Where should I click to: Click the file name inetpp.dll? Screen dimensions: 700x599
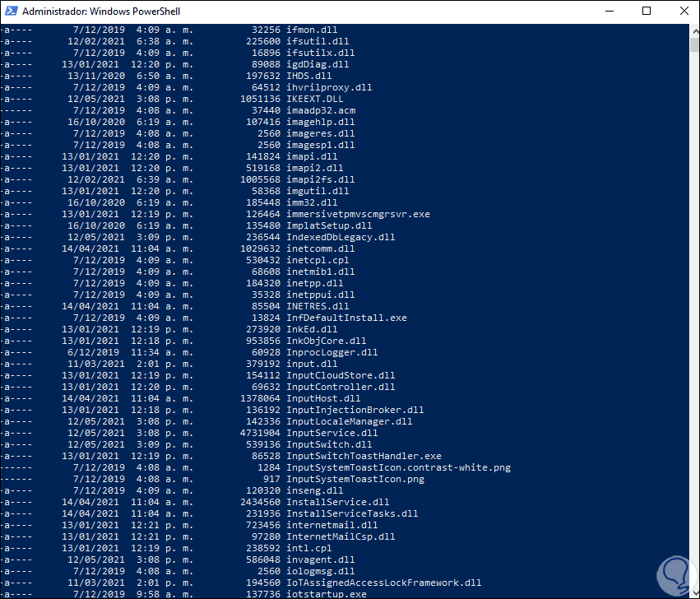315,284
